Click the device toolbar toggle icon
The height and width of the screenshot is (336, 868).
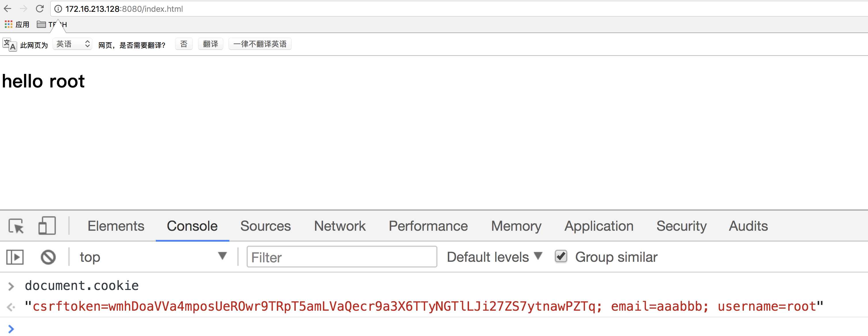click(x=44, y=226)
